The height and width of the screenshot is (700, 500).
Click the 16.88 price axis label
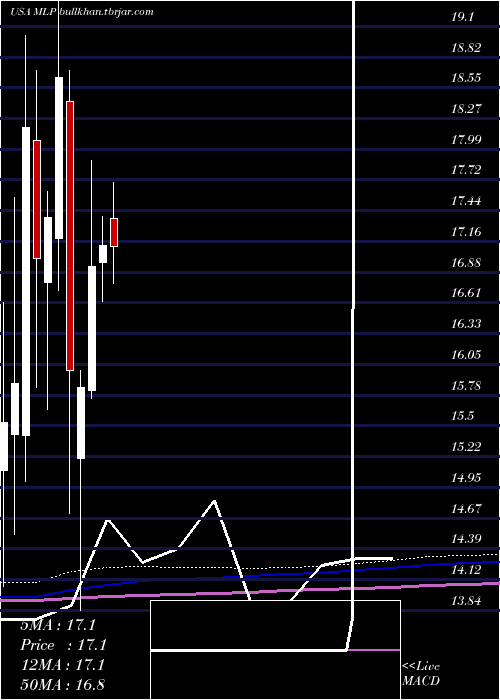(466, 262)
